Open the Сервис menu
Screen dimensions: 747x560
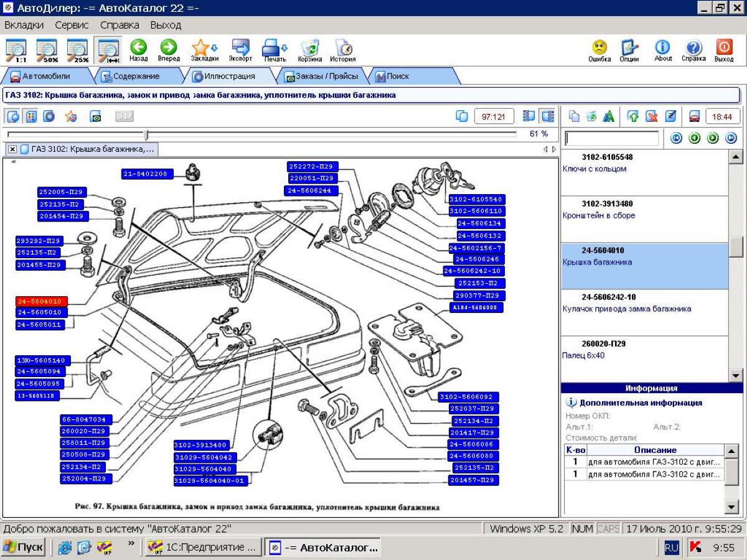coord(72,26)
